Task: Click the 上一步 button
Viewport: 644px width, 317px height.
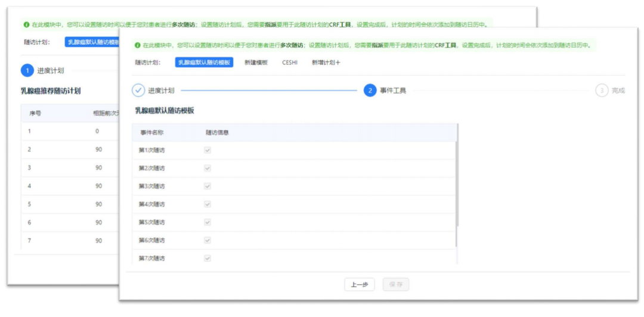Action: coord(359,285)
